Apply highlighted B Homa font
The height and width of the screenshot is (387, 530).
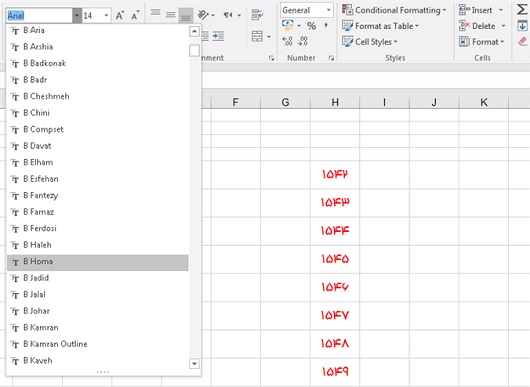pos(97,262)
